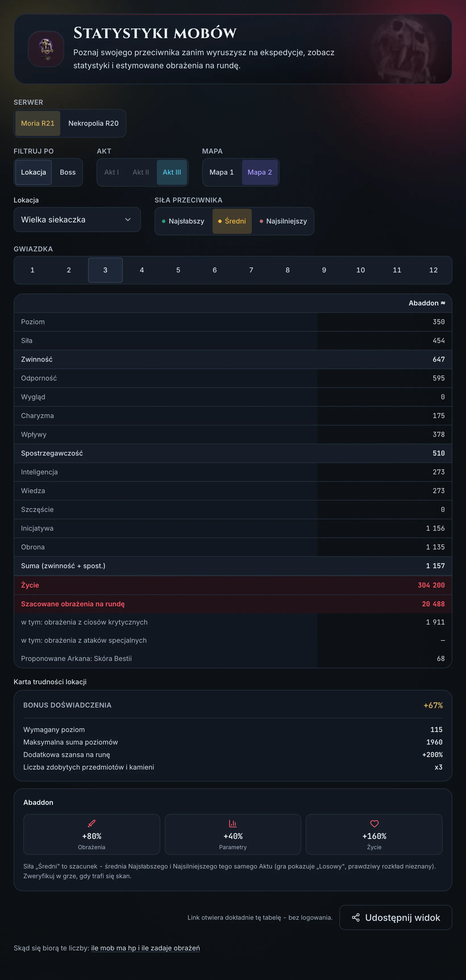Click the experience bonus value +67%
Viewport: 466px width, 980px height.
click(433, 705)
